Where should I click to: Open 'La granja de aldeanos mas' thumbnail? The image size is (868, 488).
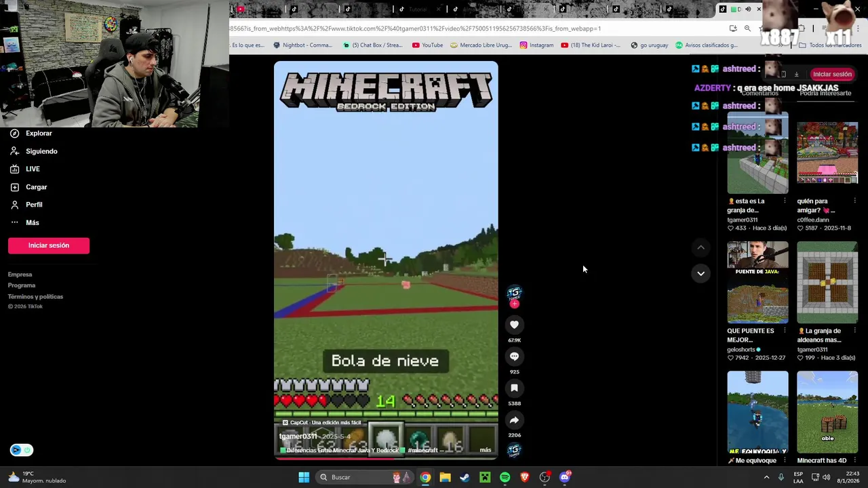[827, 282]
